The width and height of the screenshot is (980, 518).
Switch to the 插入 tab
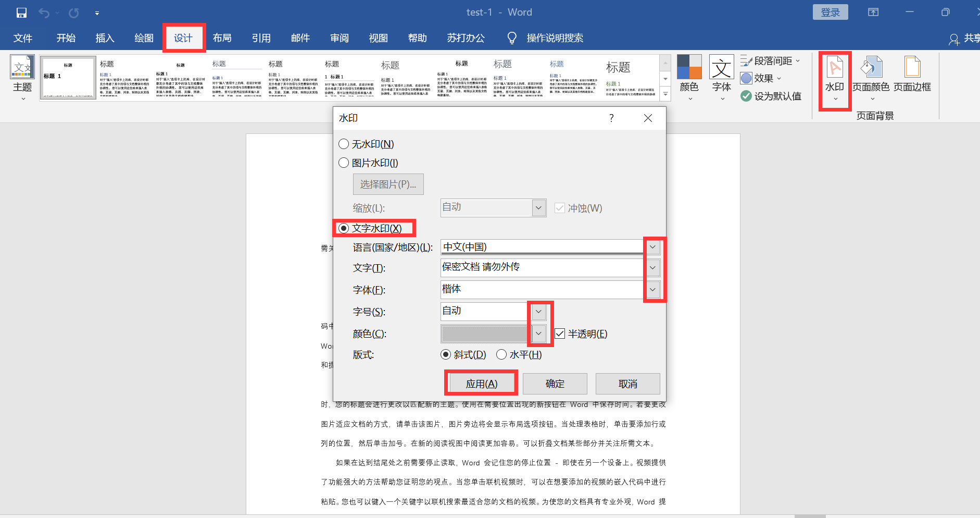click(105, 38)
